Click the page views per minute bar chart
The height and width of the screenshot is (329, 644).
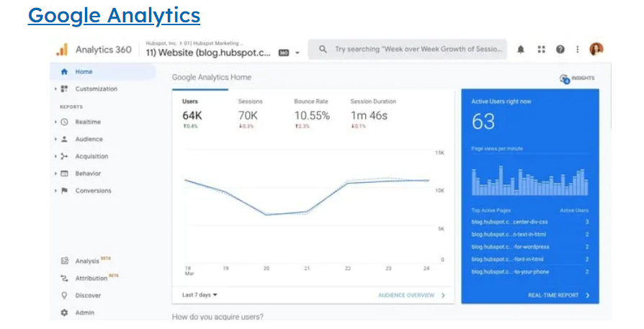pyautogui.click(x=529, y=180)
